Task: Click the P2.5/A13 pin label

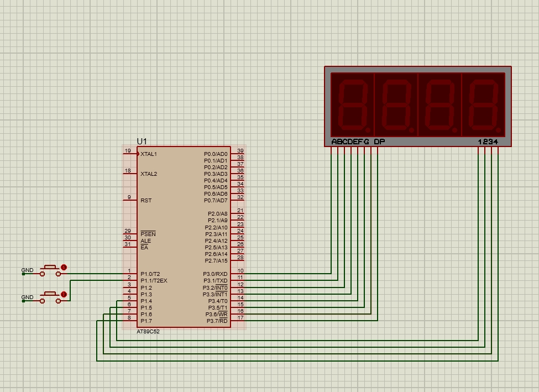Action: (x=216, y=248)
